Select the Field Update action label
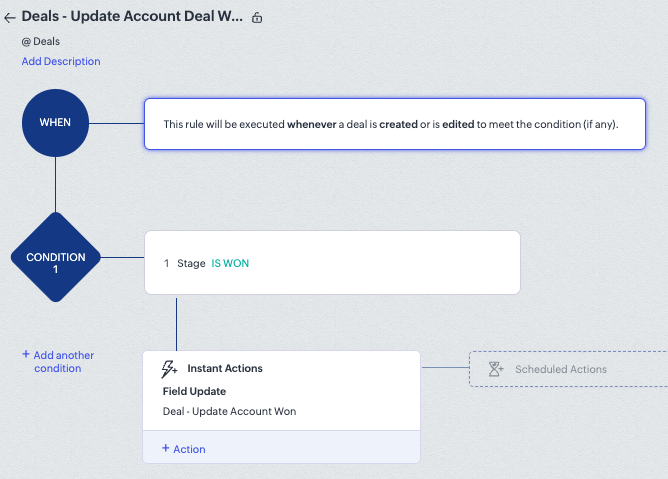The image size is (668, 479). (194, 391)
